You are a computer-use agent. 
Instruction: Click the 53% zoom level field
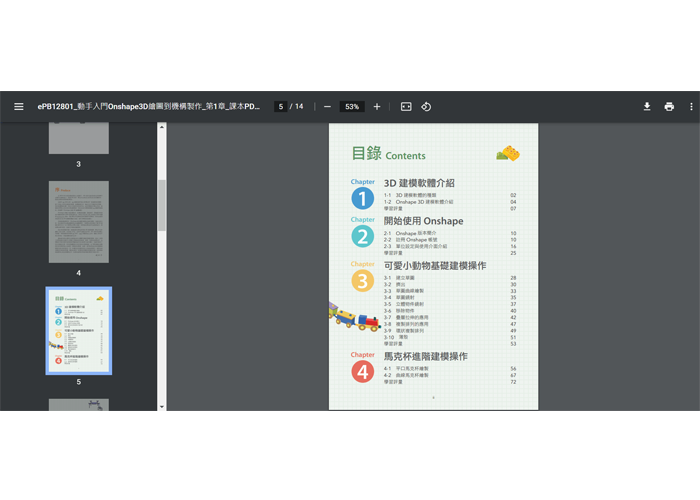click(x=352, y=107)
